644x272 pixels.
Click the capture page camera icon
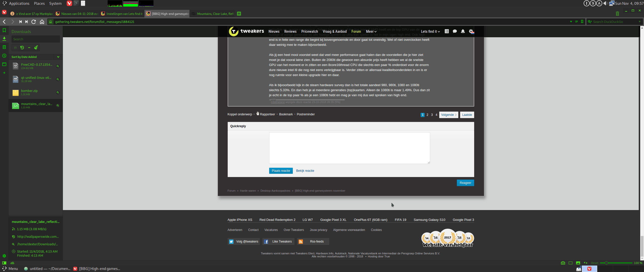(563, 263)
